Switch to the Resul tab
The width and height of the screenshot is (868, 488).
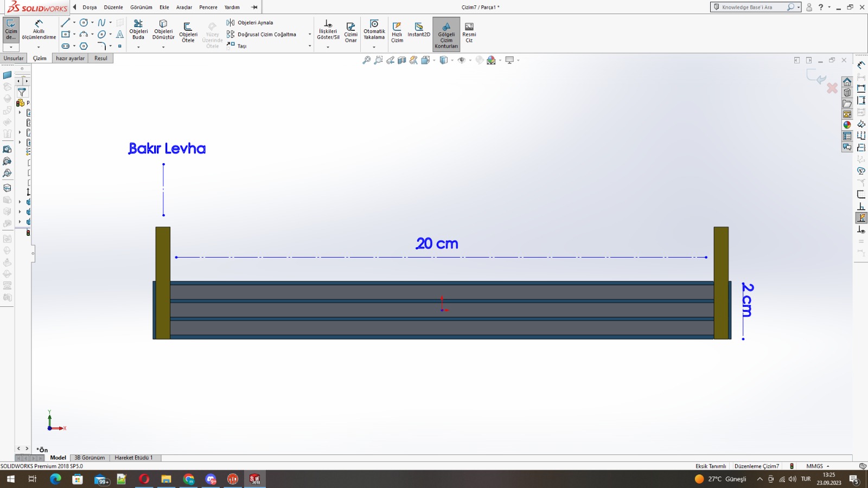[x=101, y=59]
